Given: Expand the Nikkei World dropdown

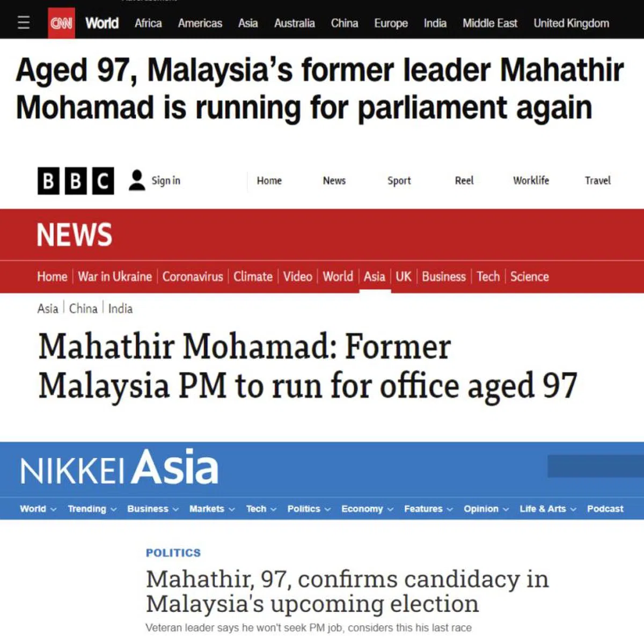Looking at the screenshot, I should [x=38, y=509].
